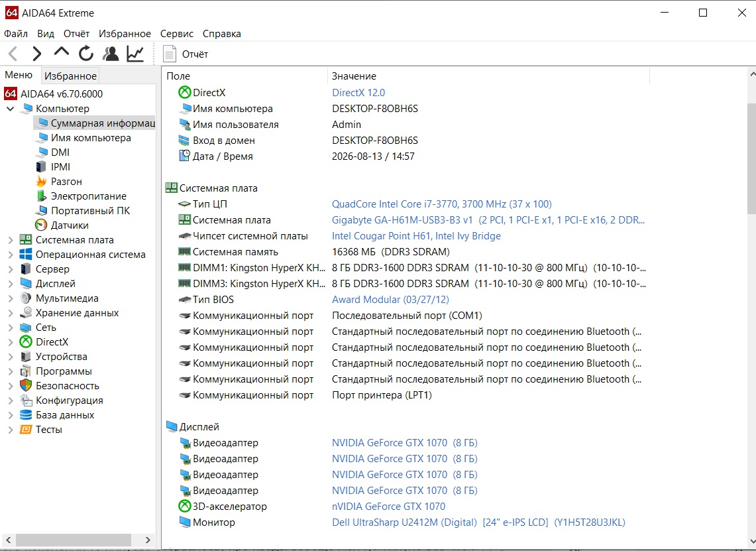Click the Конфигурация icon in the tree
The image size is (756, 551).
pos(26,400)
